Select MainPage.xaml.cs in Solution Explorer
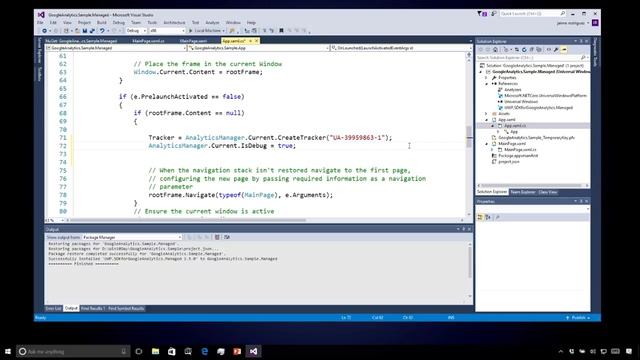Viewport: 640px width, 360px height. [520, 150]
